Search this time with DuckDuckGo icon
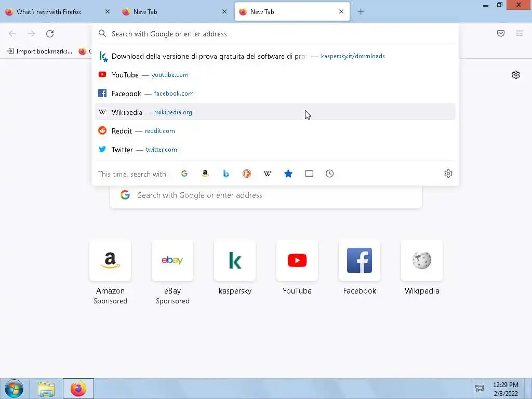 [247, 174]
